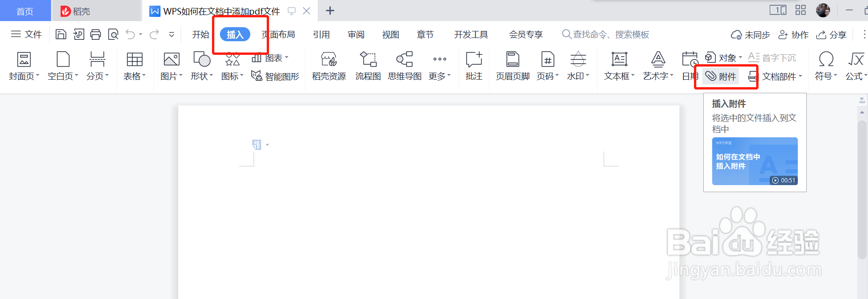Image resolution: width=868 pixels, height=299 pixels.
Task: Click the 未同步 sync status button
Action: [x=750, y=35]
